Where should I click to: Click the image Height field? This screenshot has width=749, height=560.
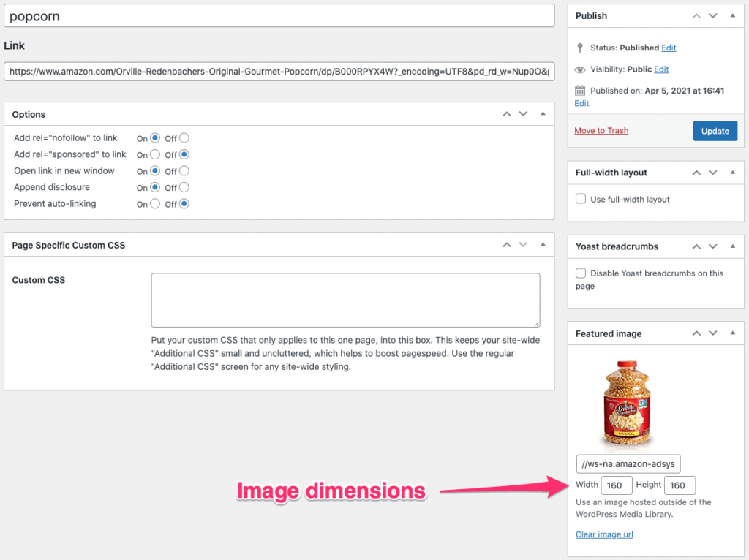click(680, 485)
